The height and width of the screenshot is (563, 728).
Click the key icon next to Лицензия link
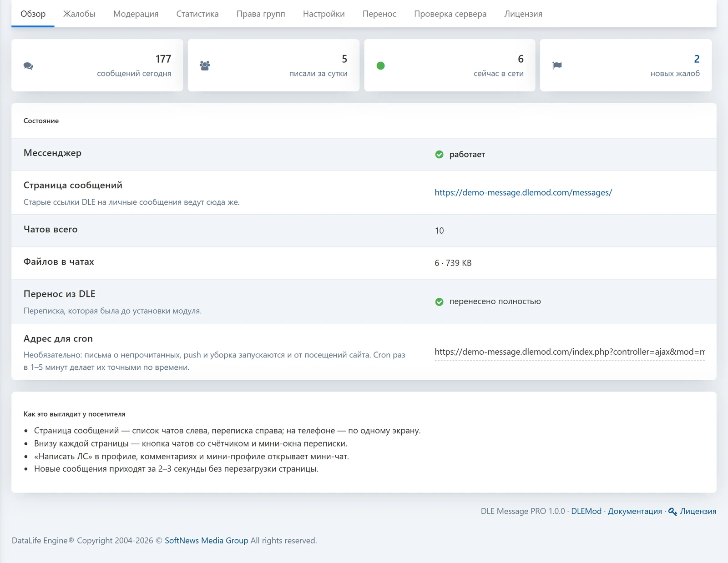672,512
